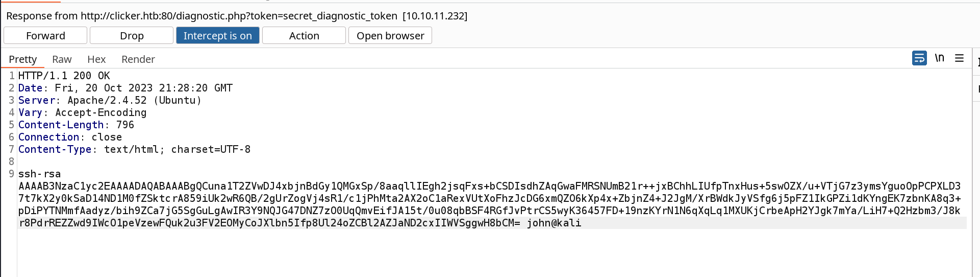Image resolution: width=980 pixels, height=277 pixels.
Task: Toggle the \n non-printable characters icon
Action: (939, 58)
